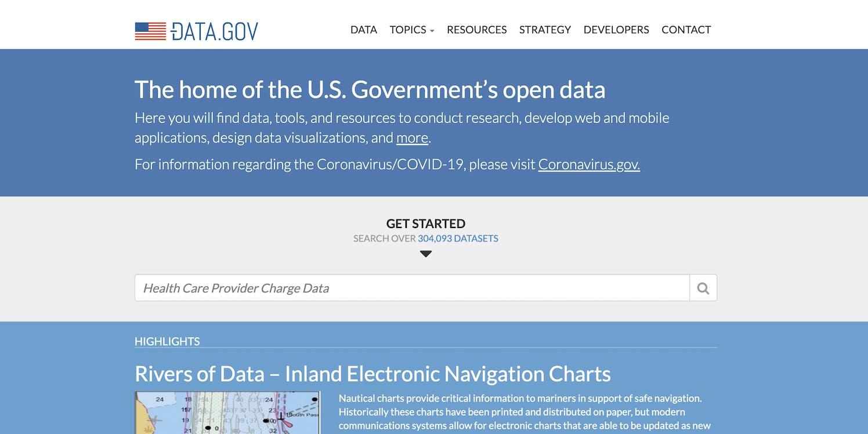Visit the Coronavirus.gov link
Viewport: 868px width, 434px height.
point(589,165)
